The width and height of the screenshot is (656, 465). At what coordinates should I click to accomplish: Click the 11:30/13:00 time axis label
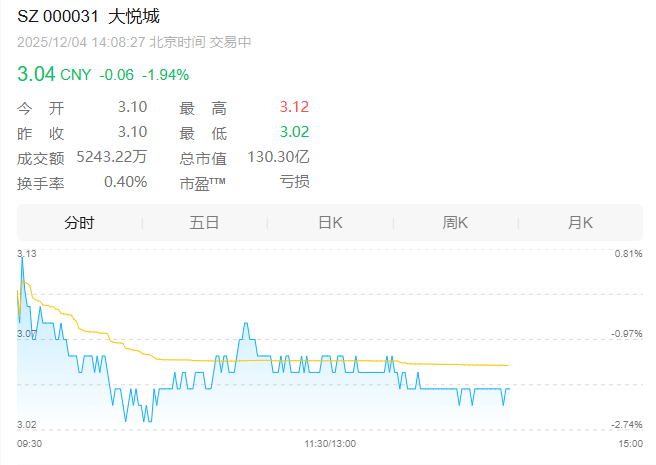coord(330,444)
